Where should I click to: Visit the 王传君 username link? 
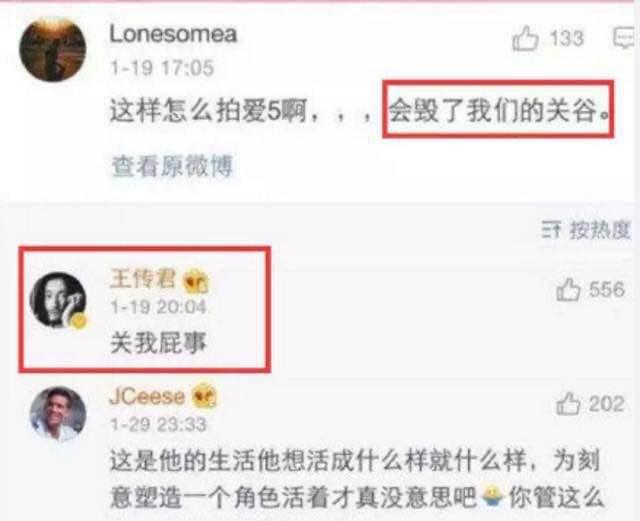pyautogui.click(x=143, y=278)
